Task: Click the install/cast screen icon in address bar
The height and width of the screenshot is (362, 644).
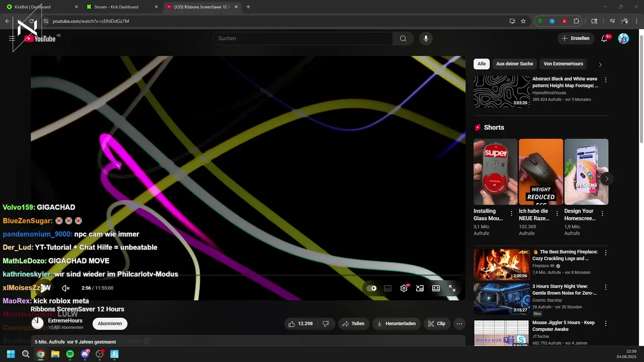Action: [x=512, y=21]
